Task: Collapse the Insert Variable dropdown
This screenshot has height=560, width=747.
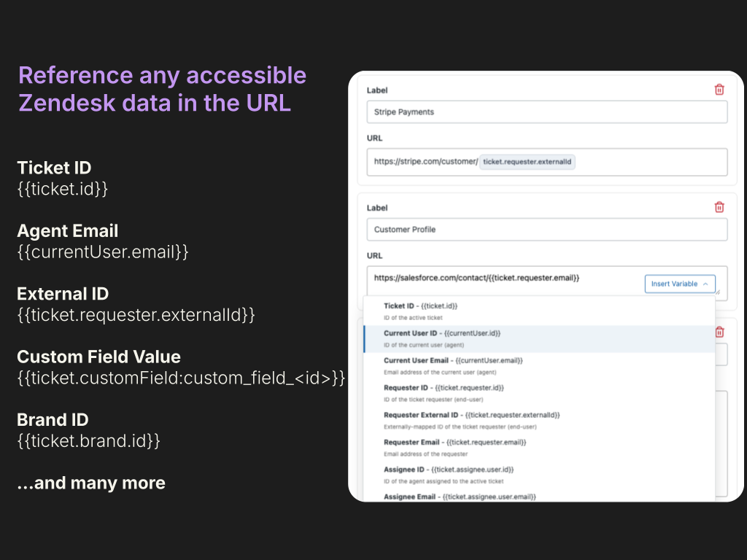Action: [x=679, y=284]
